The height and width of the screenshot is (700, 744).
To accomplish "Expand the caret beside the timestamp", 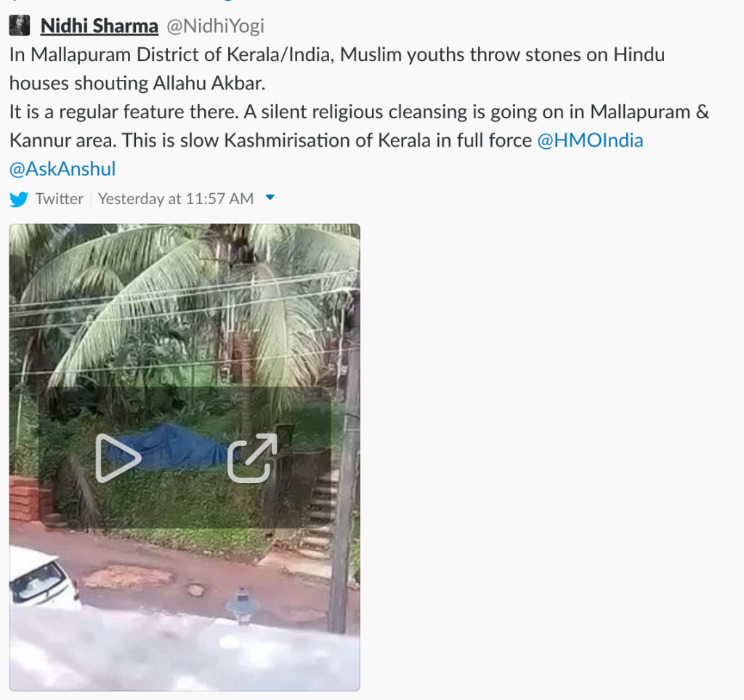I will pyautogui.click(x=270, y=198).
